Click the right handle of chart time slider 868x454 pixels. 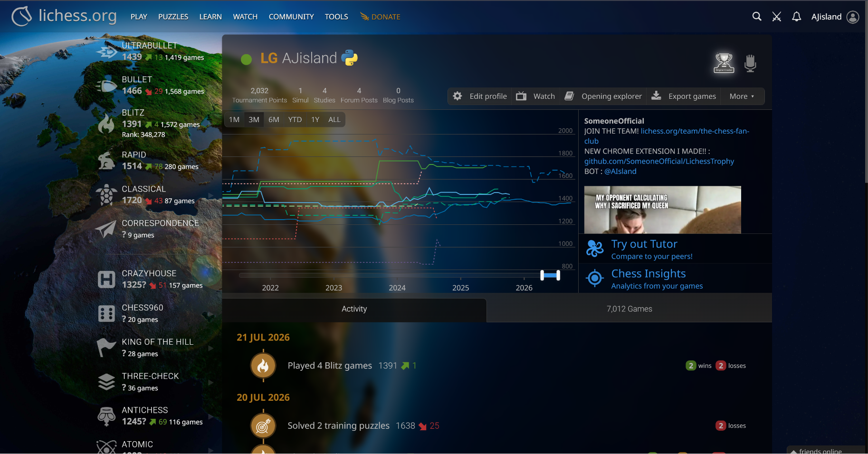[558, 275]
